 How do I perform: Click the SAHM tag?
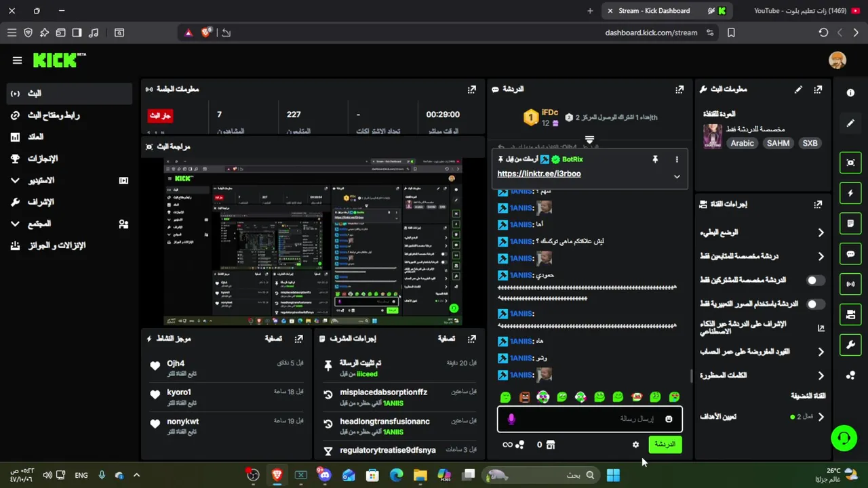pyautogui.click(x=778, y=143)
